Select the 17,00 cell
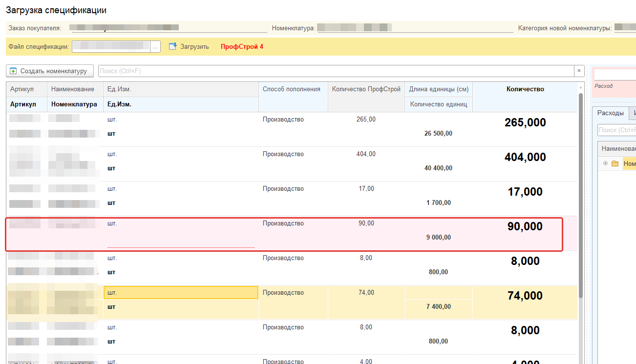Image resolution: width=636 pixels, height=364 pixels. [366, 189]
